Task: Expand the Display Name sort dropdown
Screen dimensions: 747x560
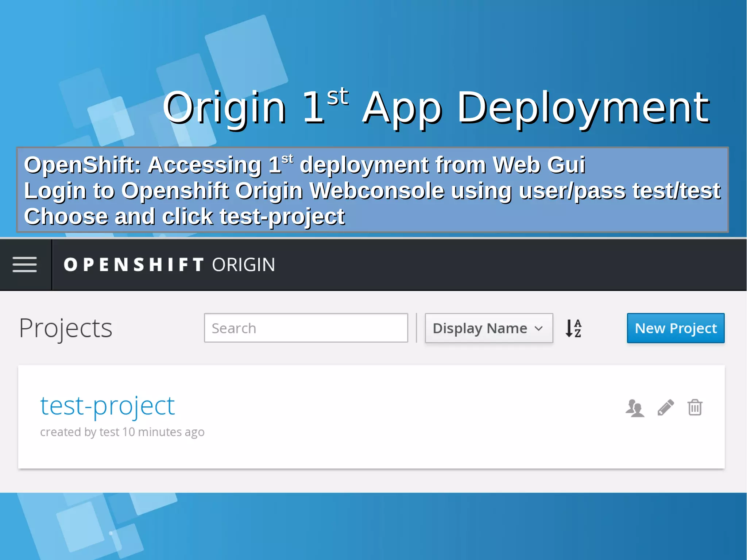Action: tap(489, 328)
